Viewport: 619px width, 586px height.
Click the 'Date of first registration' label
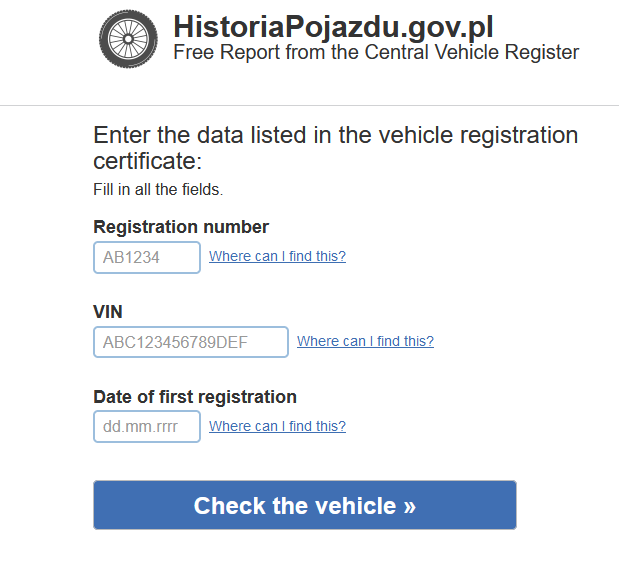coord(195,397)
